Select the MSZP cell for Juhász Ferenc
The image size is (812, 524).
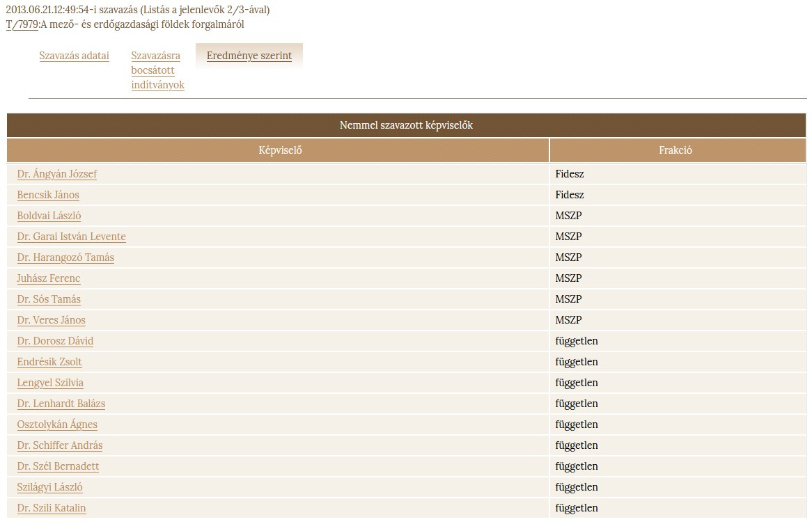(x=678, y=278)
